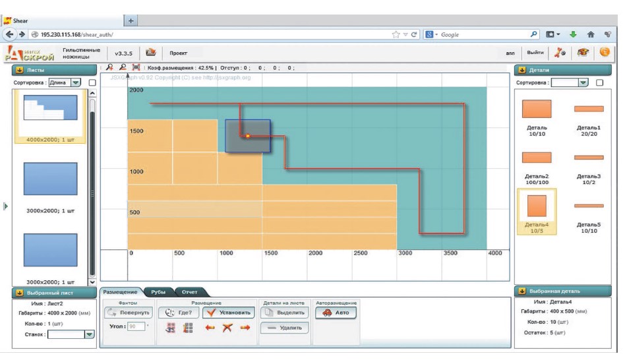The height and width of the screenshot is (364, 627).
Task: Open the project folder icon
Action: [x=151, y=52]
